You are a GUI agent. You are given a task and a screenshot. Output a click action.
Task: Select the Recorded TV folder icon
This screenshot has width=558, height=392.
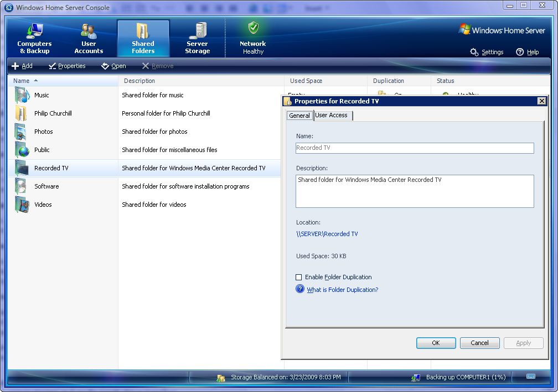(22, 168)
